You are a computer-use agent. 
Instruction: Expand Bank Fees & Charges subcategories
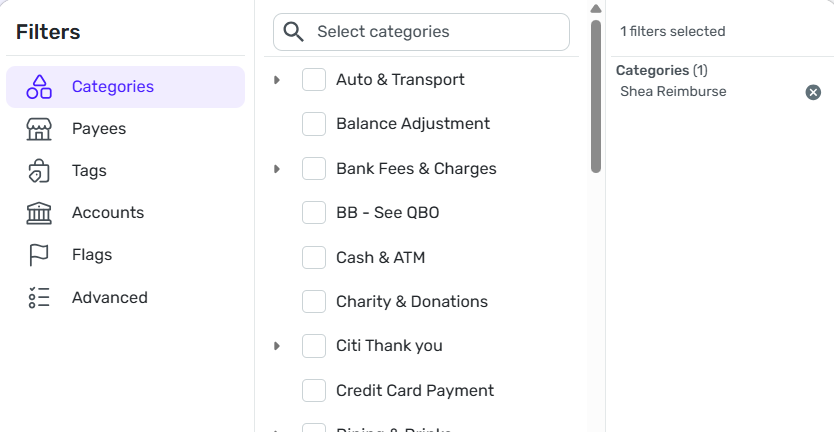pos(277,169)
